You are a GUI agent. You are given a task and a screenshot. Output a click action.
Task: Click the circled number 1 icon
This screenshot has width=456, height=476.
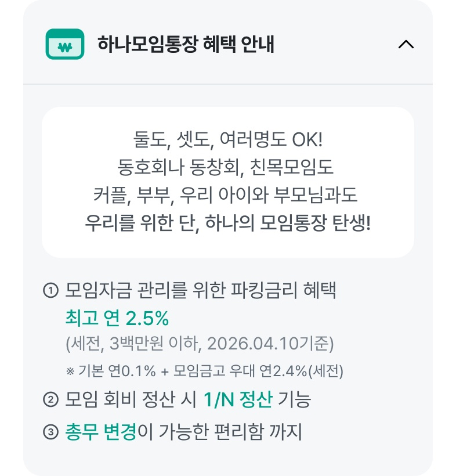51,290
